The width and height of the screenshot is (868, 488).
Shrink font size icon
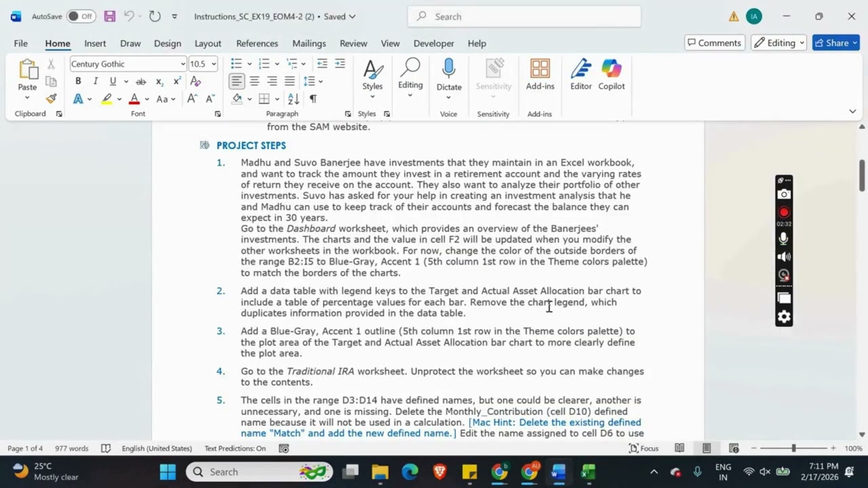210,99
